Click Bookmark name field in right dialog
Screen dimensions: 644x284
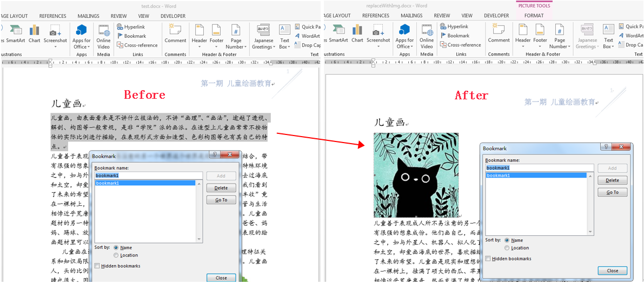tap(540, 167)
